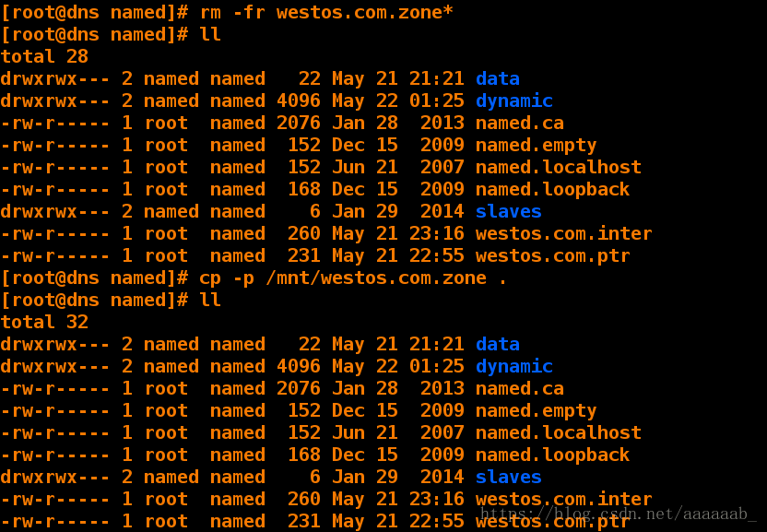Click blue "slaves" directory in total 28 listing
Image resolution: width=767 pixels, height=532 pixels.
509,211
